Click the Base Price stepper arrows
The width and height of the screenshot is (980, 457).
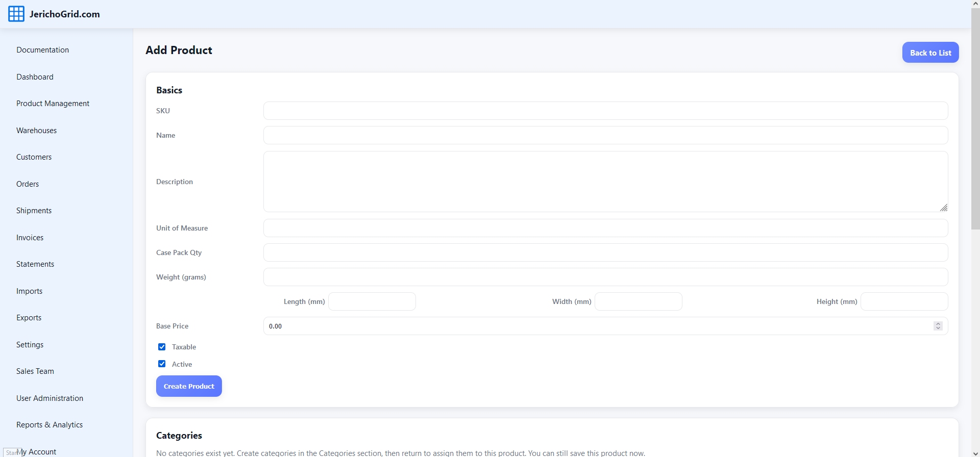(938, 326)
